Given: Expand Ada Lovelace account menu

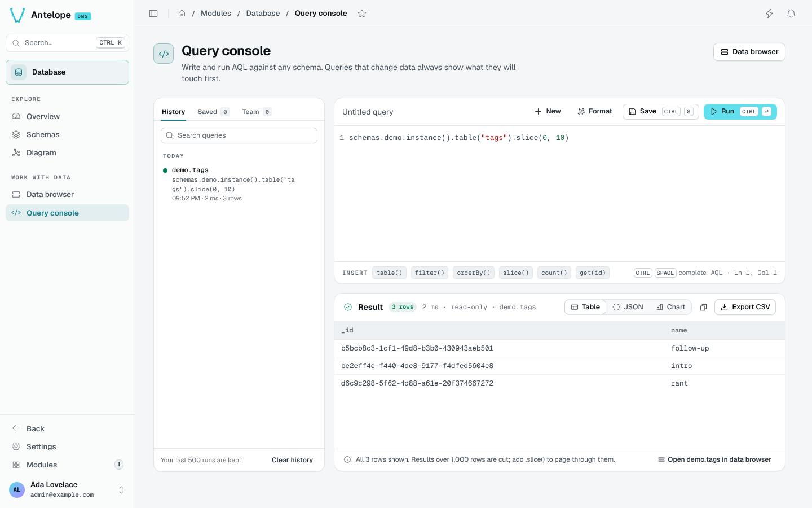Looking at the screenshot, I should [x=68, y=489].
